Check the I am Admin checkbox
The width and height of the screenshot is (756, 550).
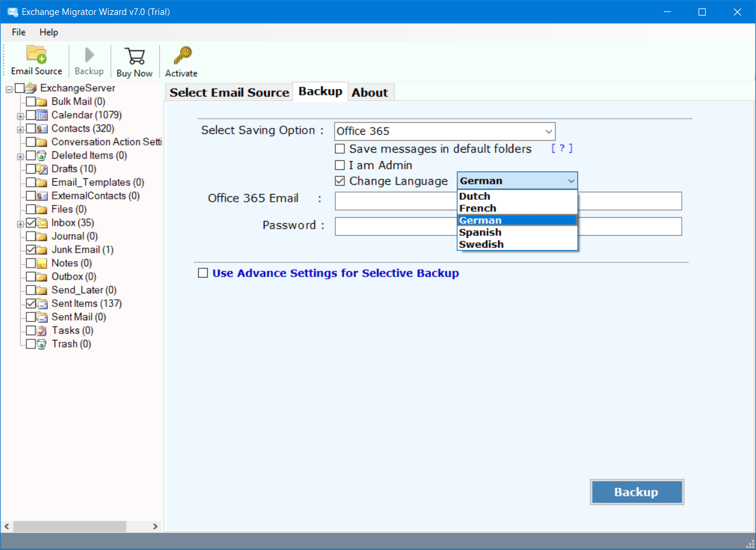(340, 165)
